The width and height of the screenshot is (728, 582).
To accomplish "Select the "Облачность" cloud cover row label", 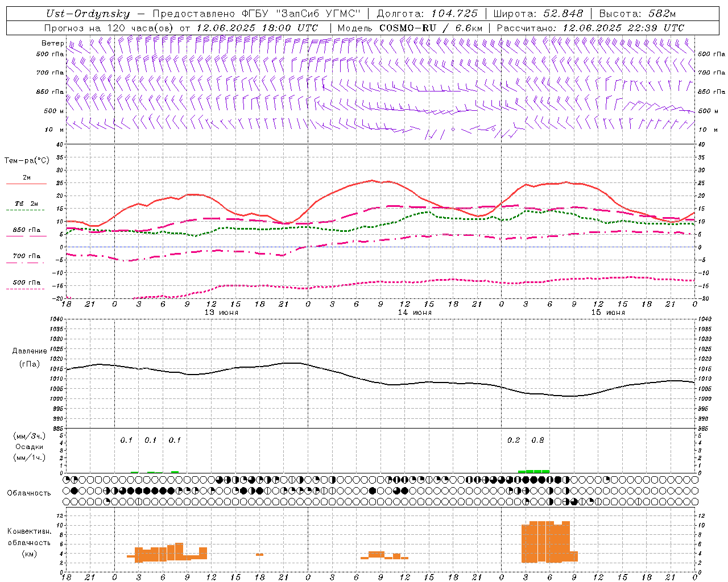I will tap(29, 493).
